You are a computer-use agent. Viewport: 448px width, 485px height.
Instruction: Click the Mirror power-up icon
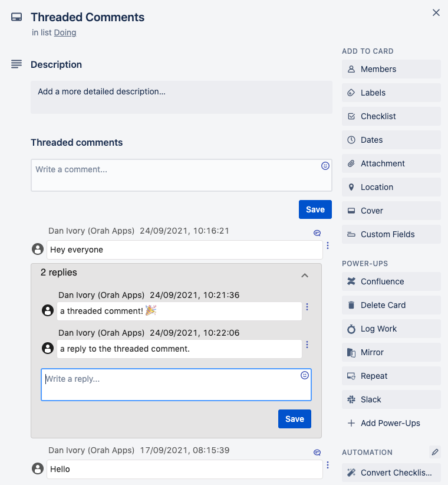tap(352, 352)
